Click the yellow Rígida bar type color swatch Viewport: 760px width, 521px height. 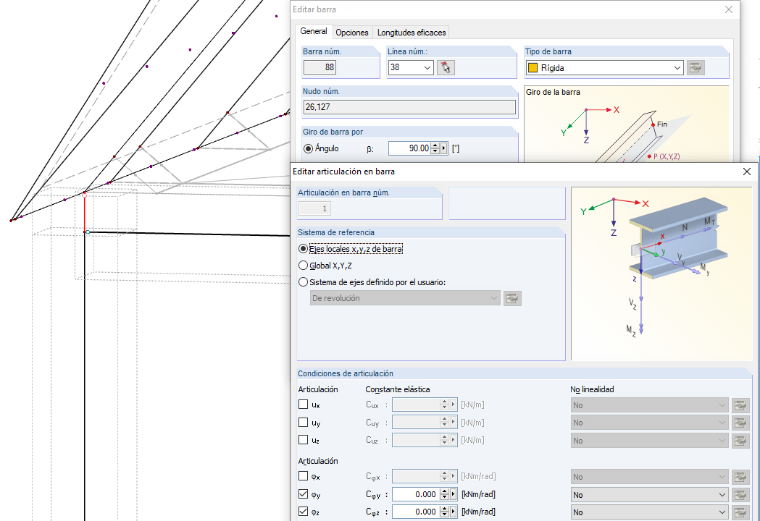(533, 68)
